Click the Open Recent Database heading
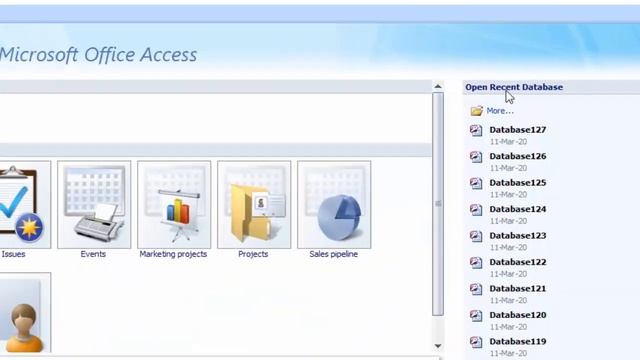This screenshot has width=640, height=360. [x=514, y=87]
